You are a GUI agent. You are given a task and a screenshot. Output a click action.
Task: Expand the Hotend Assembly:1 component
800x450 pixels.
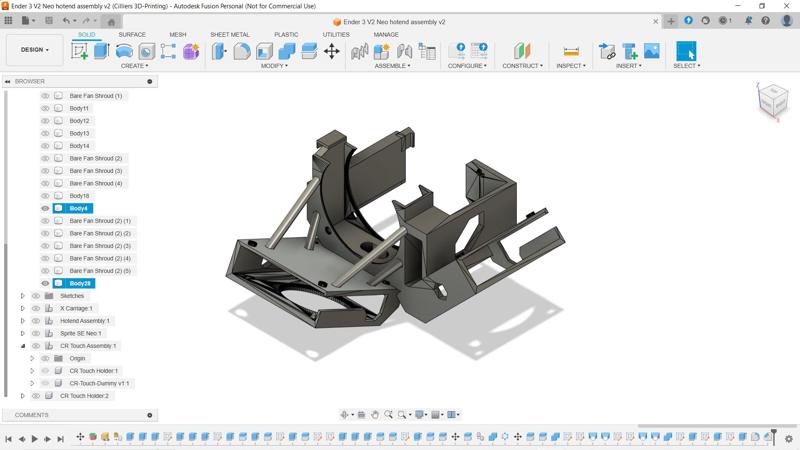22,321
